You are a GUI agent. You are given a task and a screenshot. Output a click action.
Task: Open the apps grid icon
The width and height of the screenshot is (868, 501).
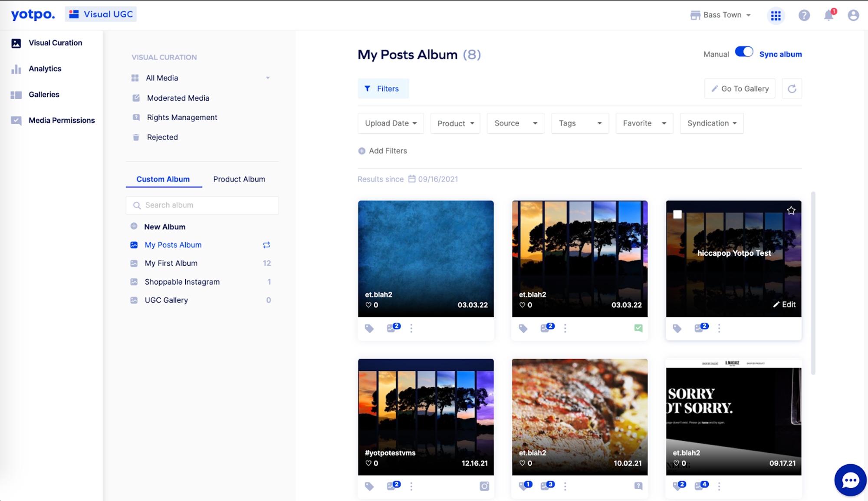(776, 16)
